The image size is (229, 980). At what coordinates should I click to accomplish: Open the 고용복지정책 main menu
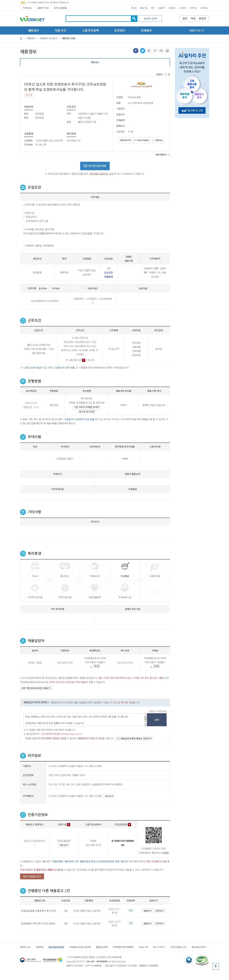[x=90, y=30]
